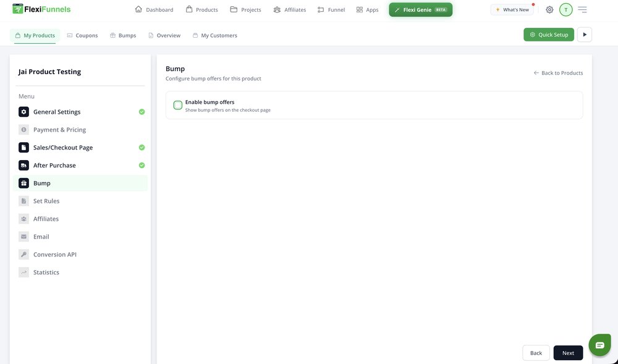The height and width of the screenshot is (364, 618).
Task: Click the 'Enable bump offers' label text
Action: tap(210, 102)
